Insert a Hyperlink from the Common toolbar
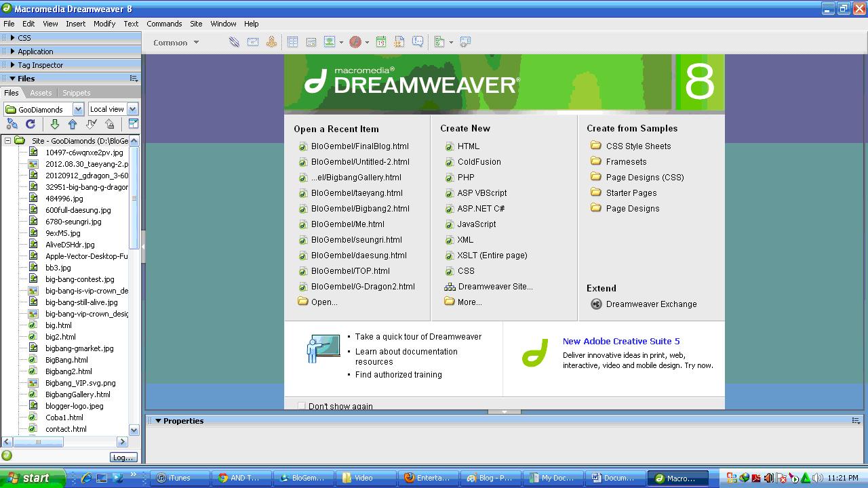Viewport: 868px width, 488px height. (234, 42)
